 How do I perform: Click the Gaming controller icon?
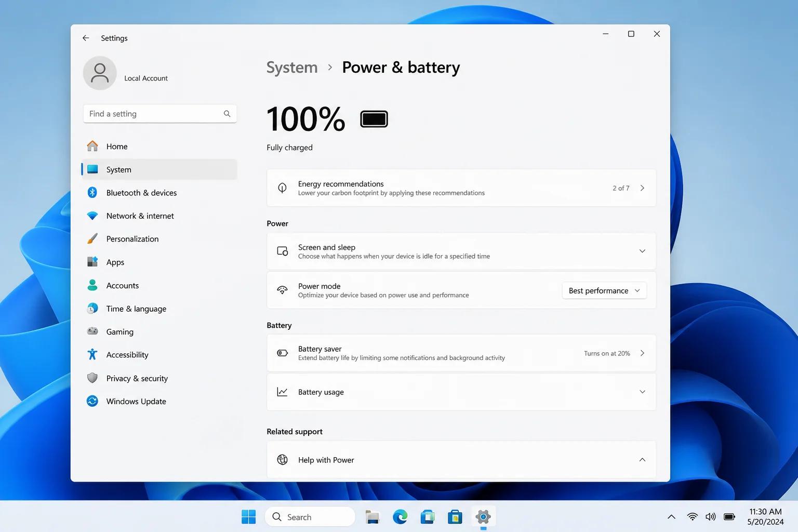[92, 331]
